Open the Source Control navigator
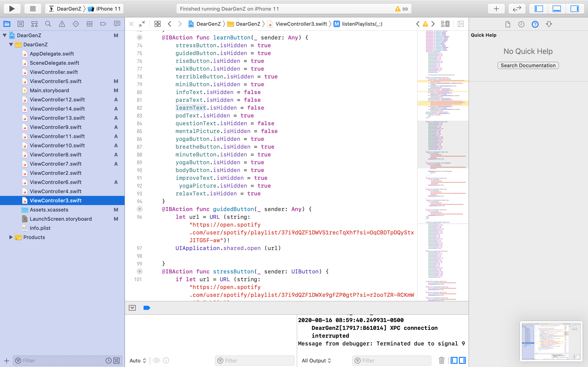The image size is (588, 367). point(21,24)
